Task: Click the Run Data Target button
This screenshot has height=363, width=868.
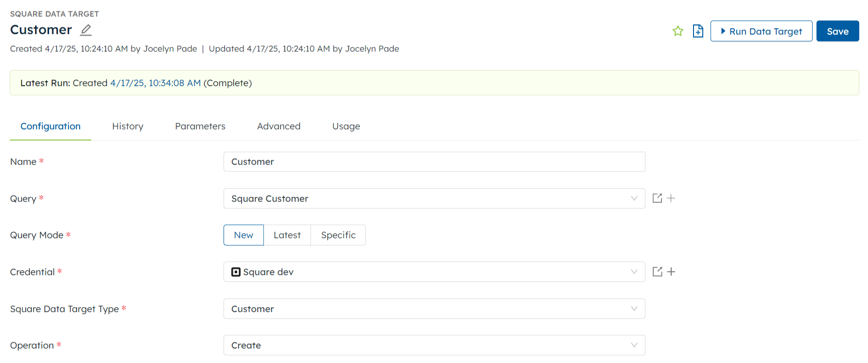Action: coord(761,31)
